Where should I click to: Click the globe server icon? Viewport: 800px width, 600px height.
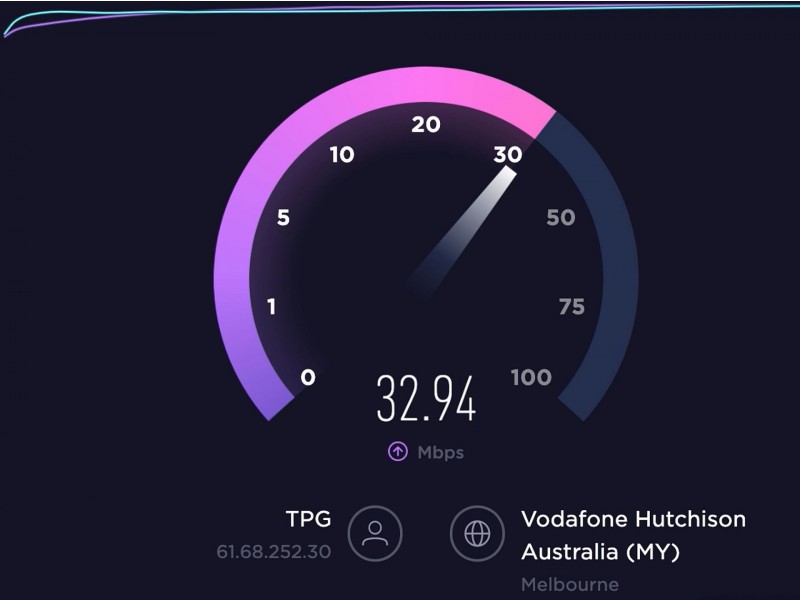(478, 534)
